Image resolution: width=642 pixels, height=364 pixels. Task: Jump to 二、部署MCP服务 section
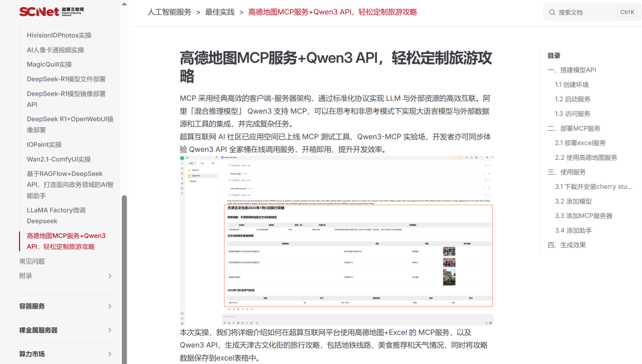[574, 128]
